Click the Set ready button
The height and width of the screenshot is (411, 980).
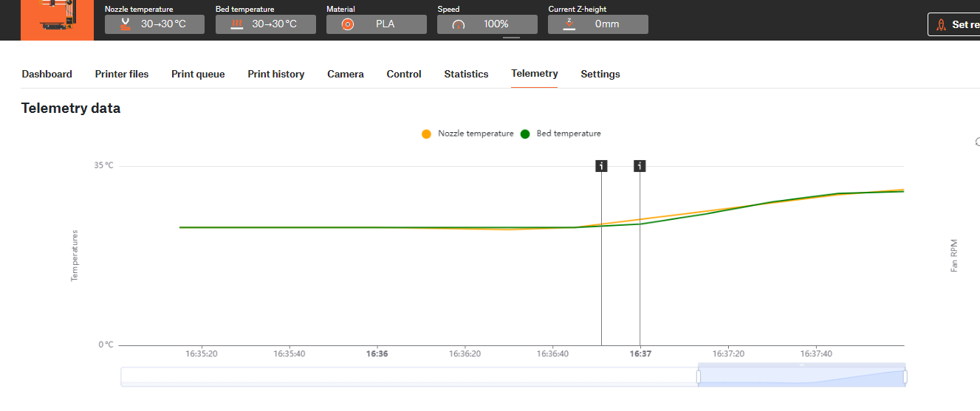click(953, 24)
